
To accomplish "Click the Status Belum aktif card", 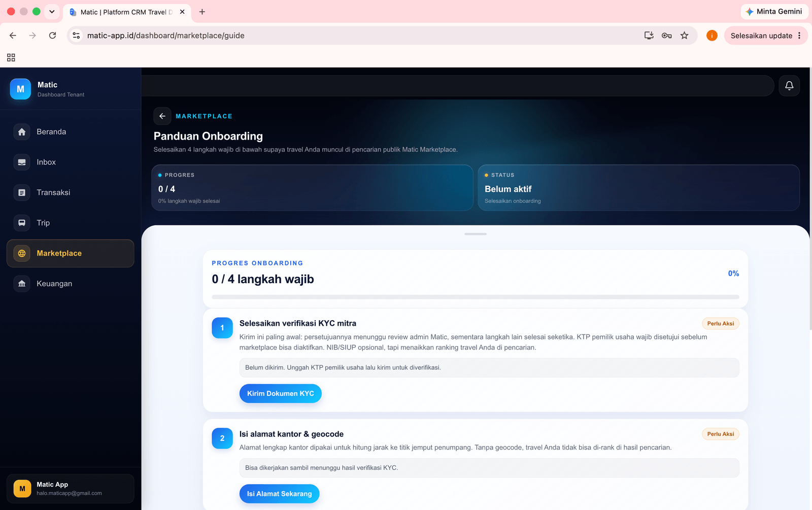I will [639, 188].
